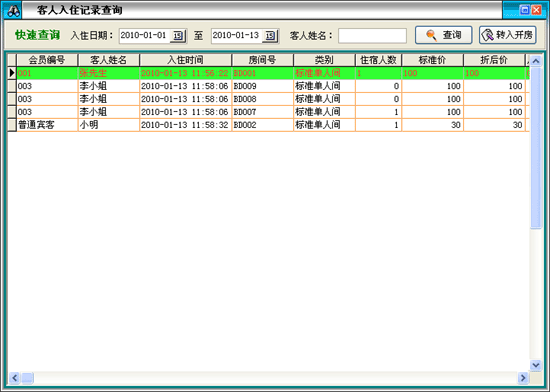
Task: Click horizontal scrollbar left arrow
Action: click(x=14, y=378)
